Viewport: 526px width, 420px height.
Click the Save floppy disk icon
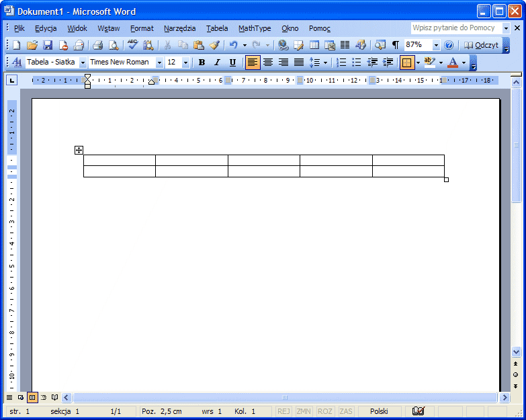pyautogui.click(x=48, y=45)
